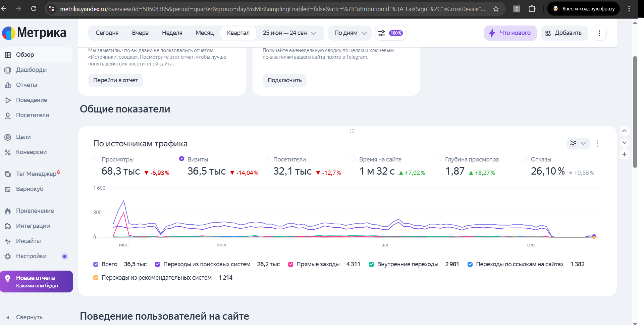Screen dimensions: 644x325
Task: Toggle Внутренние переходы legend checkbox
Action: (x=371, y=265)
